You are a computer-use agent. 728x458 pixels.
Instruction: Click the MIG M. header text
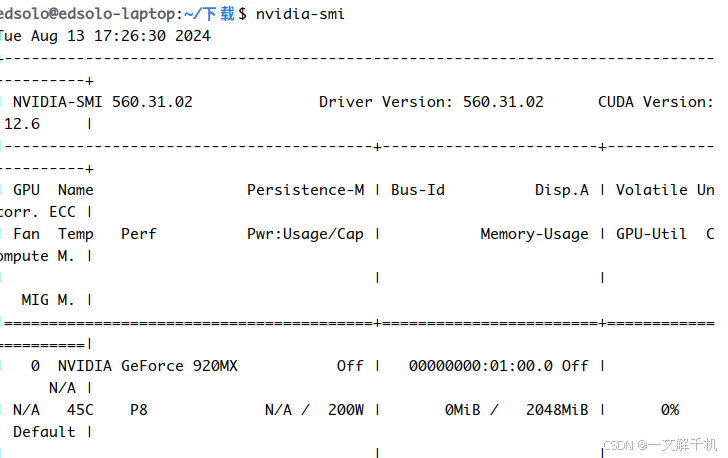click(x=48, y=300)
